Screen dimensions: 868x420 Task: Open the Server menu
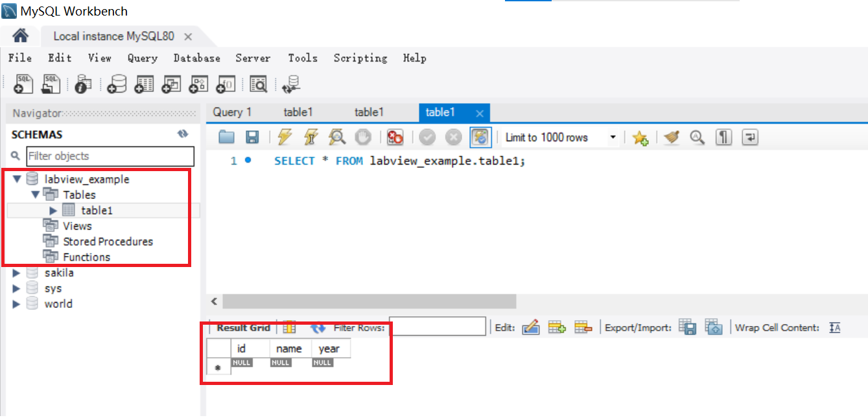[x=253, y=58]
